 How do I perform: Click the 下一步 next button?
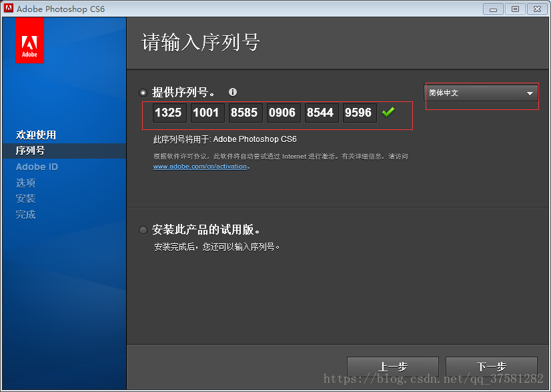[491, 367]
